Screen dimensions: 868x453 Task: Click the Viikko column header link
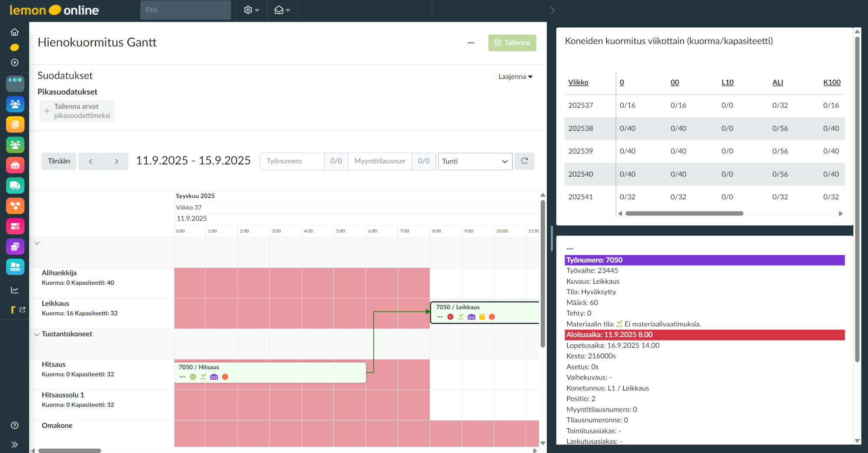(578, 82)
